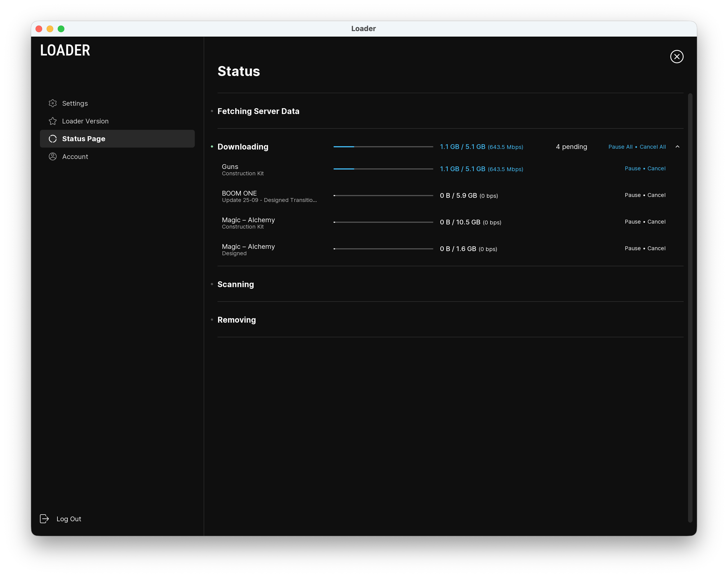728x577 pixels.
Task: Expand the Removing section
Action: [x=236, y=320]
